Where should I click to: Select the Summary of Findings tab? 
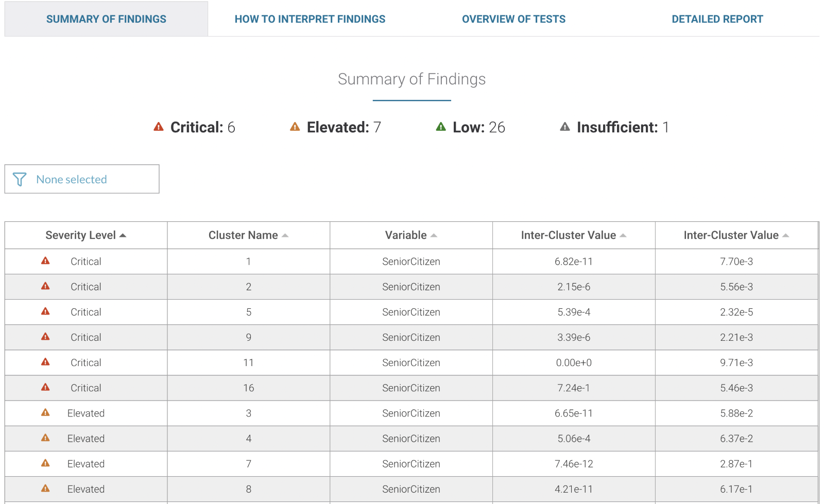[106, 19]
